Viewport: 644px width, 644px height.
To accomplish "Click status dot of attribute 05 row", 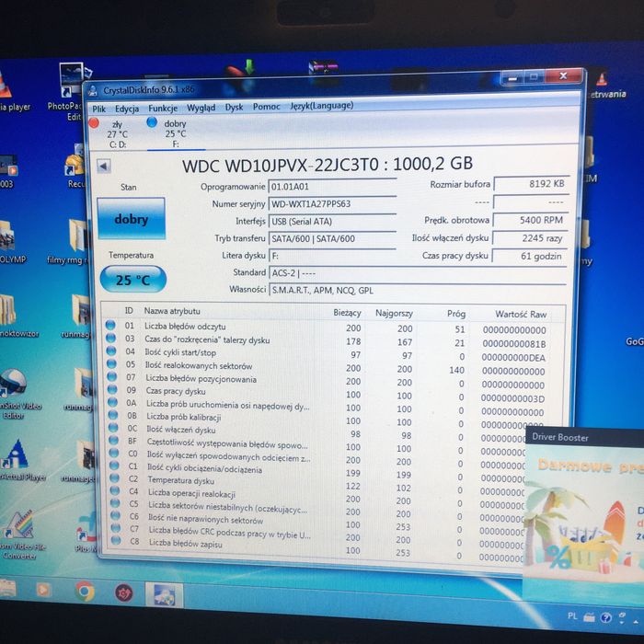I will point(111,363).
